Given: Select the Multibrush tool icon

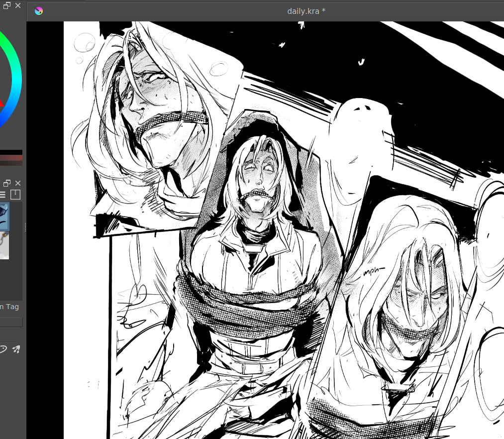Looking at the screenshot, I should coord(2,349).
